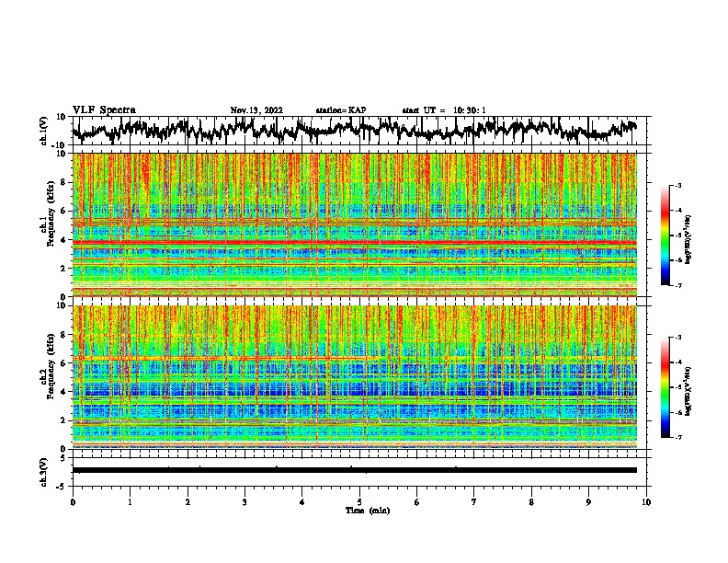Click the ch.3 black signal band
The height and width of the screenshot is (563, 728).
click(355, 470)
